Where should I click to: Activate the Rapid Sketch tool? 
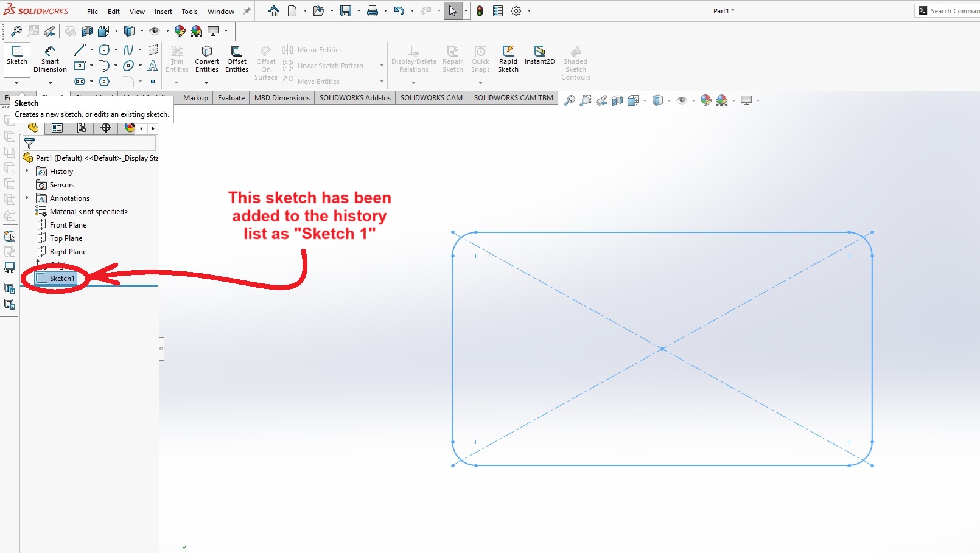(508, 58)
